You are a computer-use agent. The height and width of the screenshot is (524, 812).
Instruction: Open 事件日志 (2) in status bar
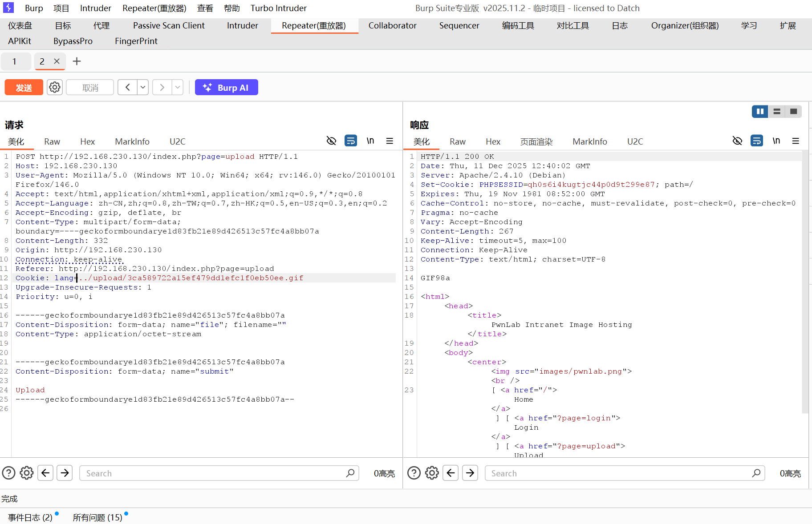click(x=30, y=517)
